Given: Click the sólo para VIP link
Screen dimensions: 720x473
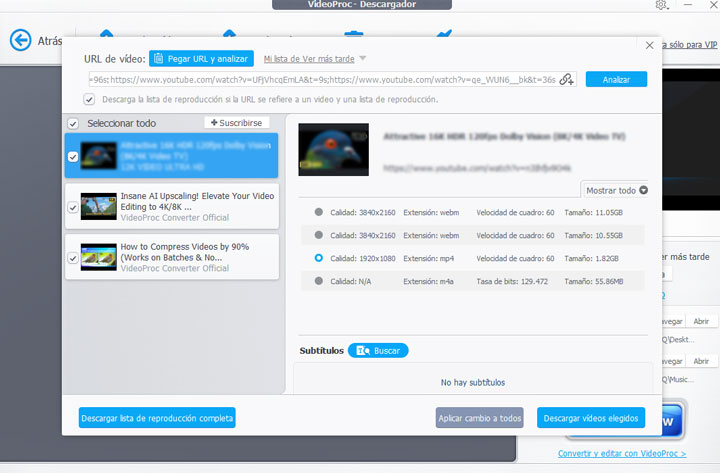Looking at the screenshot, I should pos(690,45).
